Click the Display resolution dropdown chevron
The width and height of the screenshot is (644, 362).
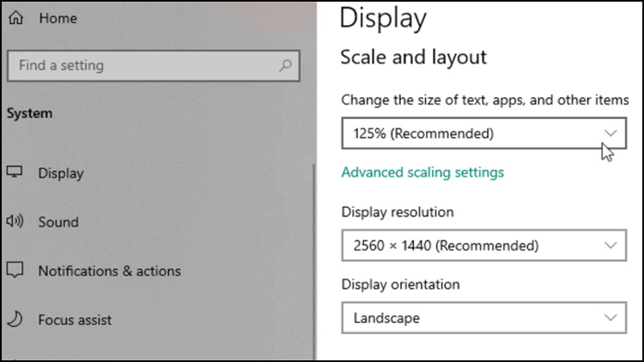coord(611,245)
